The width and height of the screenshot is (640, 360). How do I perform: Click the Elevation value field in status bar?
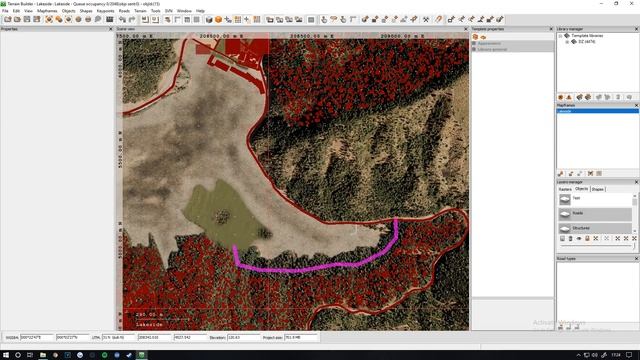[243, 338]
